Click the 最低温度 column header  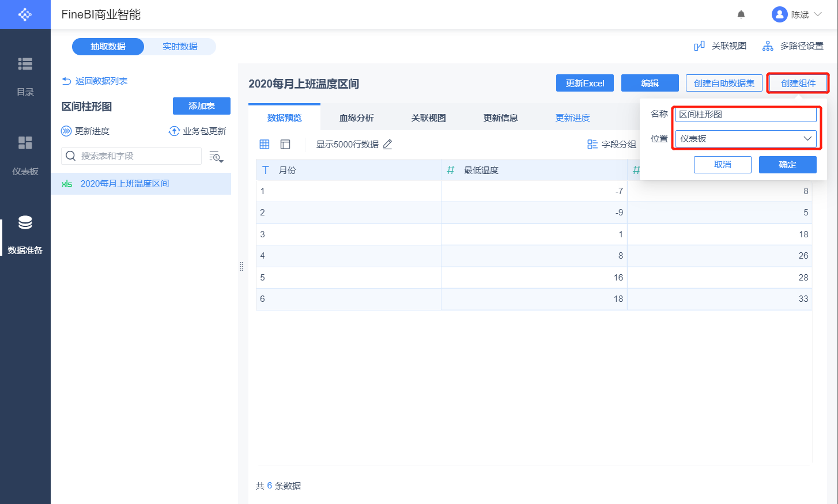tap(534, 170)
